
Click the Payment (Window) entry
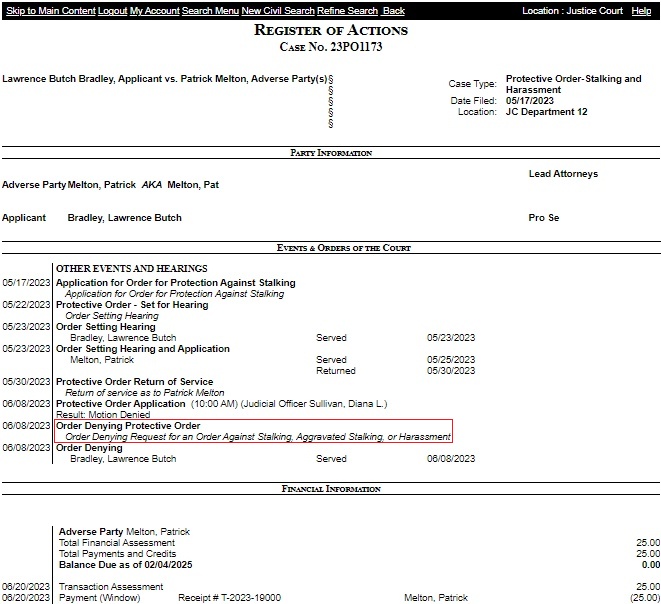coord(99,598)
